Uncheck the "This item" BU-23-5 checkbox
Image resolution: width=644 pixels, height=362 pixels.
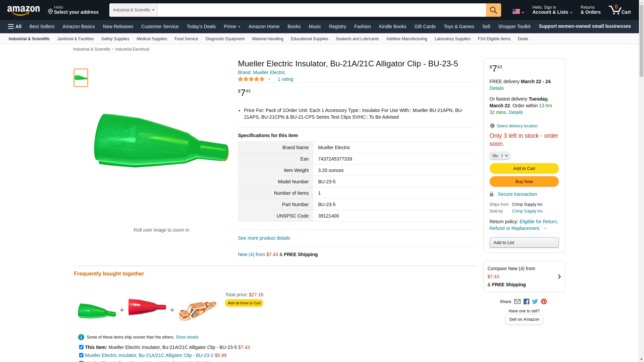click(x=81, y=347)
